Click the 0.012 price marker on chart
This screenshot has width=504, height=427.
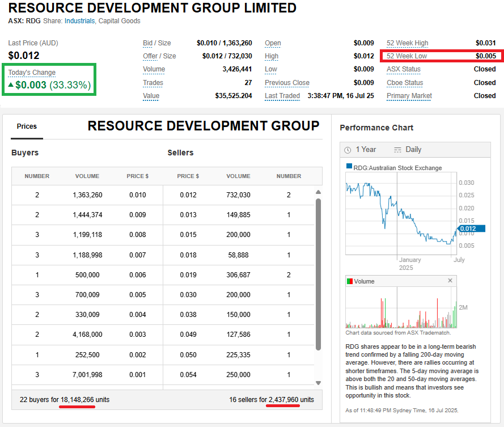coord(471,229)
